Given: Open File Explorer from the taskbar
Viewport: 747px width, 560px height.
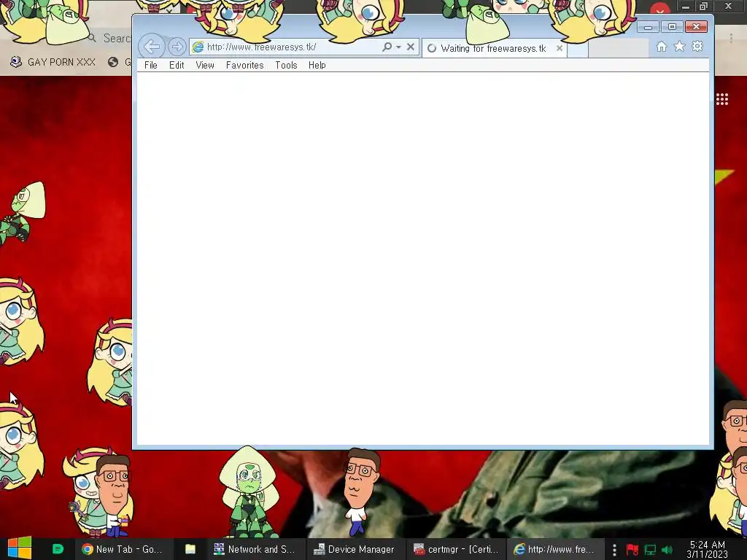Looking at the screenshot, I should click(190, 549).
